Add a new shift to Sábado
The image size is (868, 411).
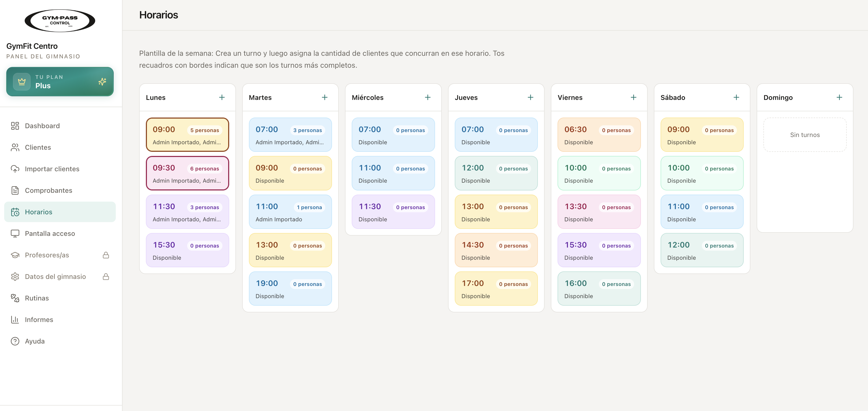(x=736, y=97)
